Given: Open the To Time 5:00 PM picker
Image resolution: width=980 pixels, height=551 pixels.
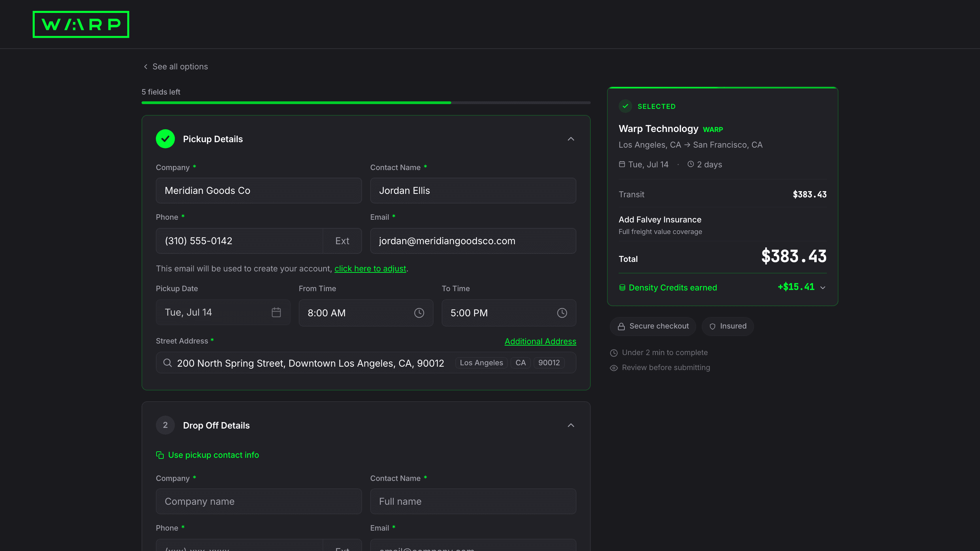Looking at the screenshot, I should pos(509,313).
